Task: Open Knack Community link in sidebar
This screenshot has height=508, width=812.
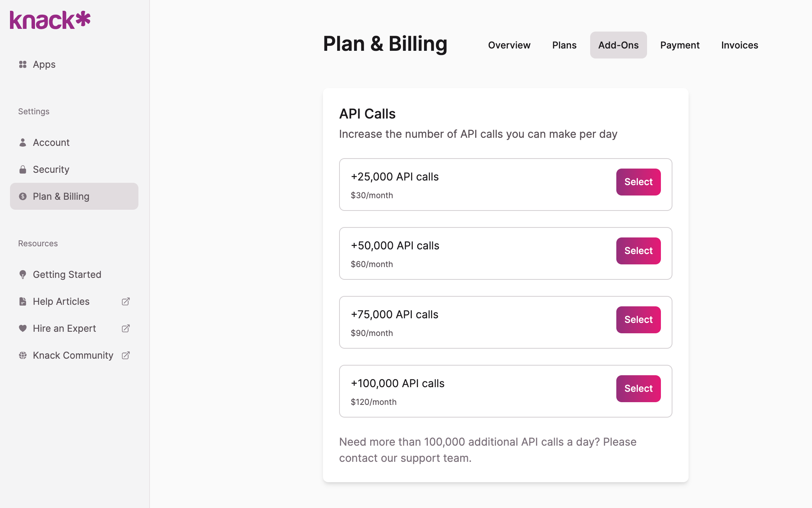Action: point(73,355)
